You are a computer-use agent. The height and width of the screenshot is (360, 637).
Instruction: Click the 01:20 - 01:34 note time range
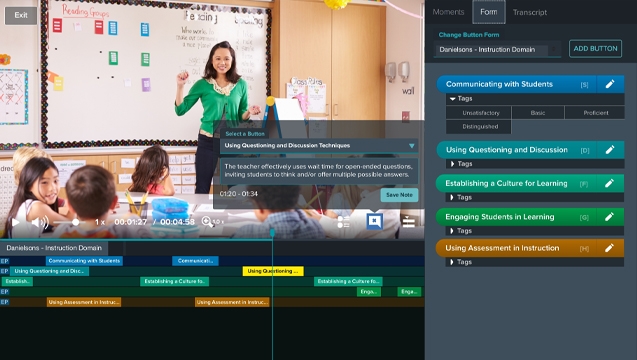tap(239, 194)
